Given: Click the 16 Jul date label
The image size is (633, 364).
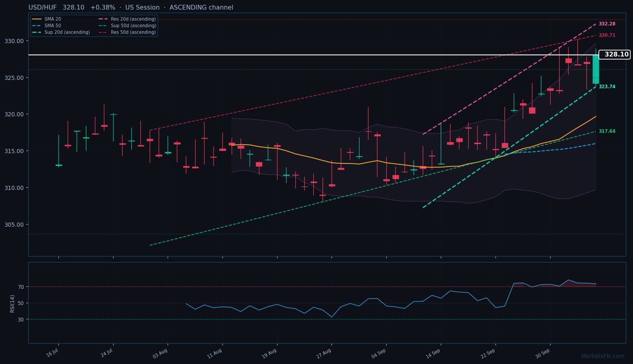Looking at the screenshot, I should click(52, 353).
